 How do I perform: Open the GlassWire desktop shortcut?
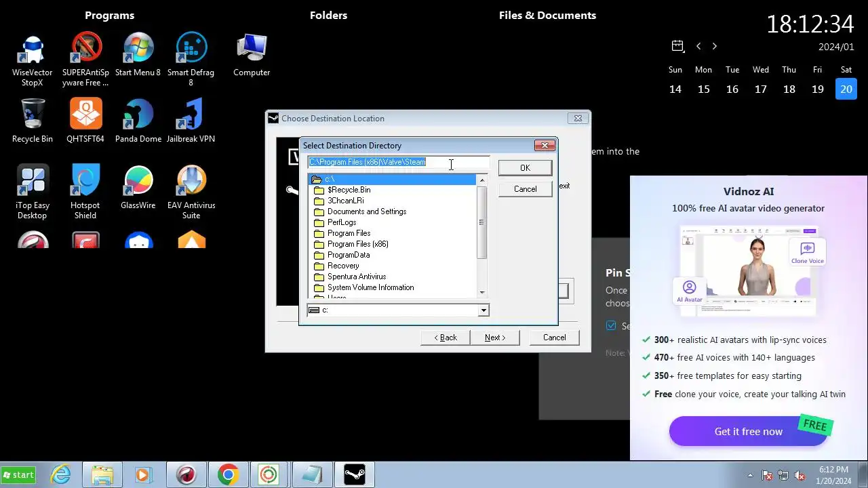(138, 187)
